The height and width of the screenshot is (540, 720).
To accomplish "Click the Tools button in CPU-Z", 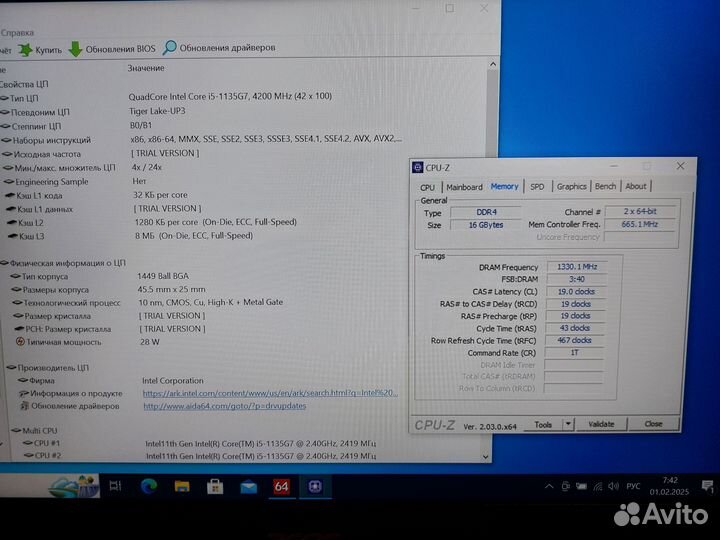I will (543, 425).
